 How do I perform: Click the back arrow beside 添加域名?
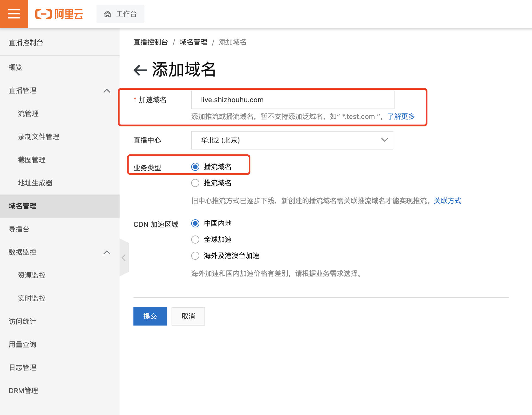(140, 70)
